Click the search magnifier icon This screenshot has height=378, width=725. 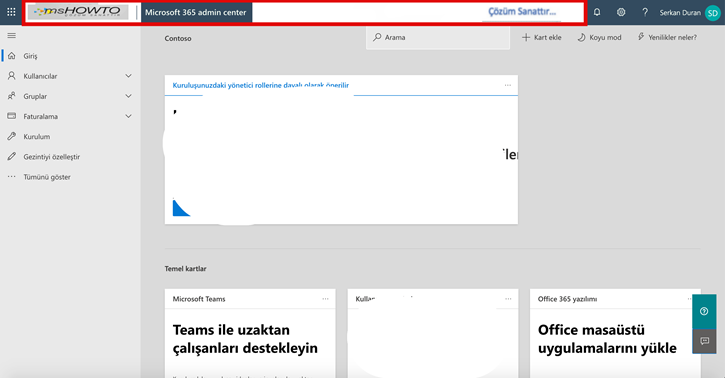[377, 37]
